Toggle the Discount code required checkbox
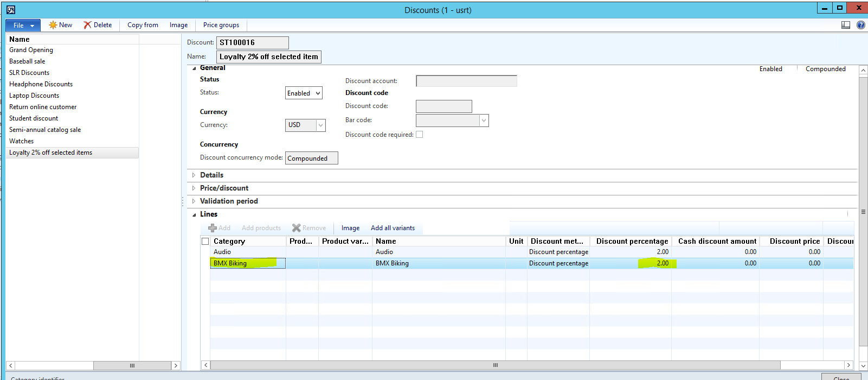Screen dimensions: 868x380 [x=419, y=135]
